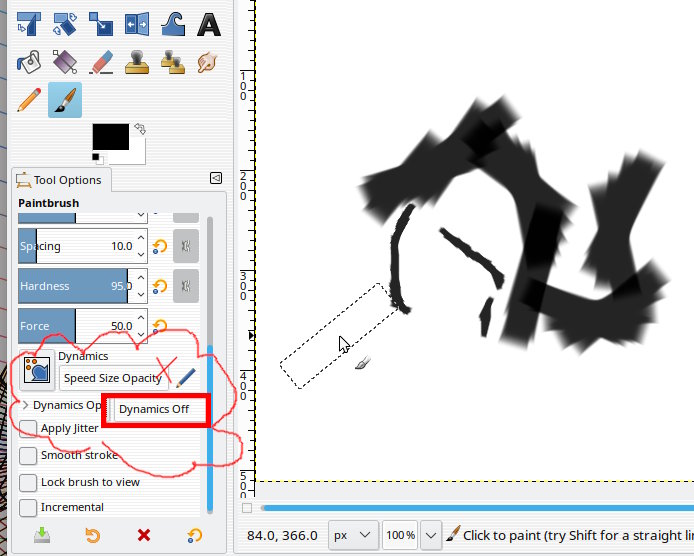Select the Scale tool in the toolbox
The image size is (694, 556).
click(101, 24)
